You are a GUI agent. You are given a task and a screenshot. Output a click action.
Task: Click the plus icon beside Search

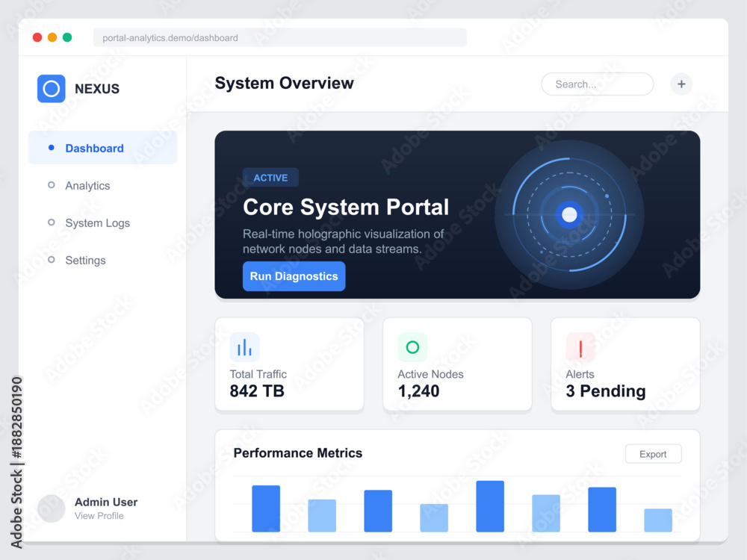[681, 84]
